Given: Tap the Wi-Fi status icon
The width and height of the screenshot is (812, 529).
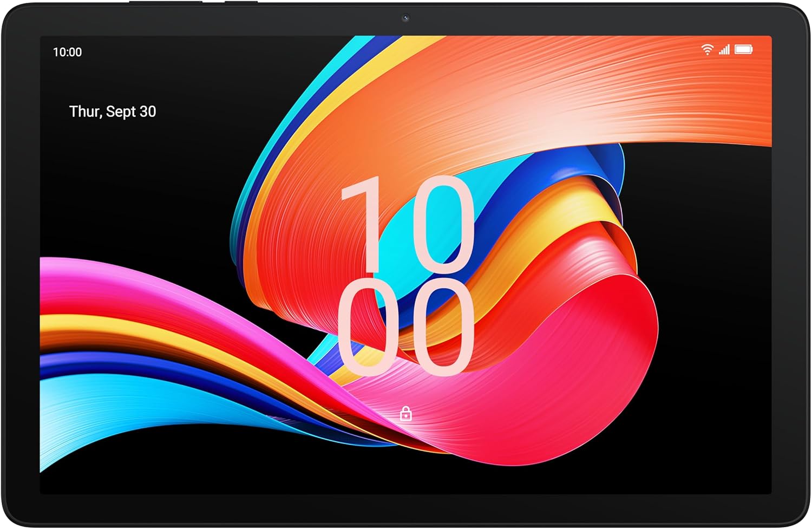Looking at the screenshot, I should tap(707, 50).
